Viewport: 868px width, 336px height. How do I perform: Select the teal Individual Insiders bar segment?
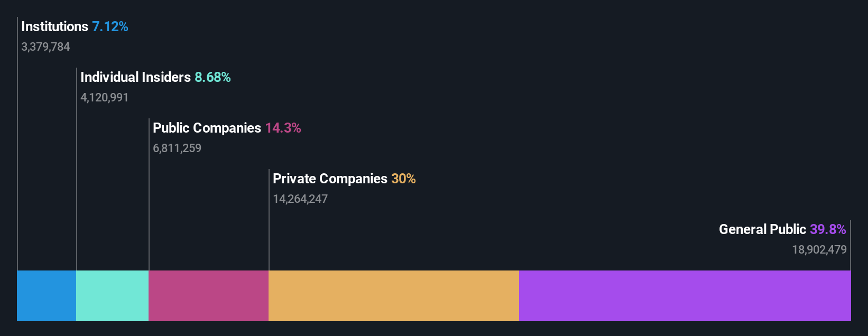point(113,296)
